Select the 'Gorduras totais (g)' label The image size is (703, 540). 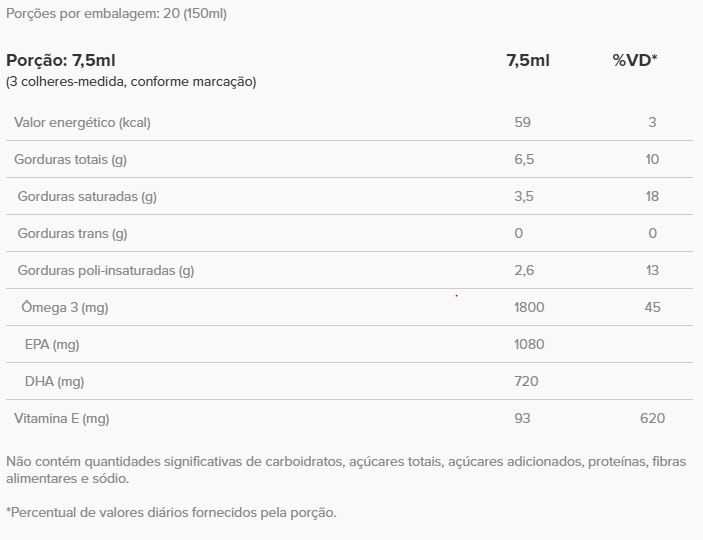[70, 159]
